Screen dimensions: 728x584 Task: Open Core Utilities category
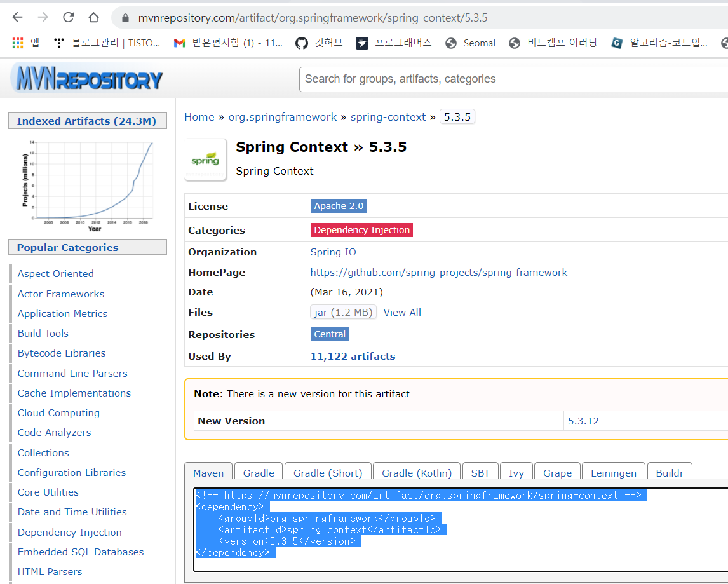point(48,492)
